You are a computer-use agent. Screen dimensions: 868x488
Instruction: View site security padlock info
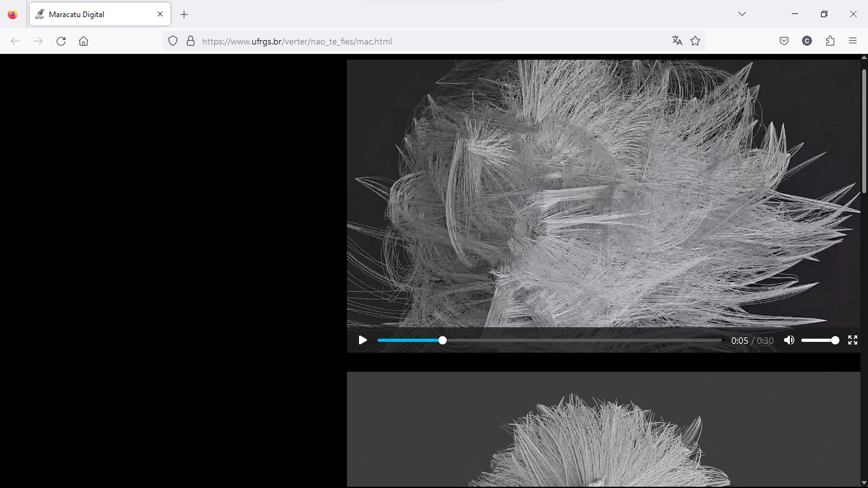coord(190,41)
